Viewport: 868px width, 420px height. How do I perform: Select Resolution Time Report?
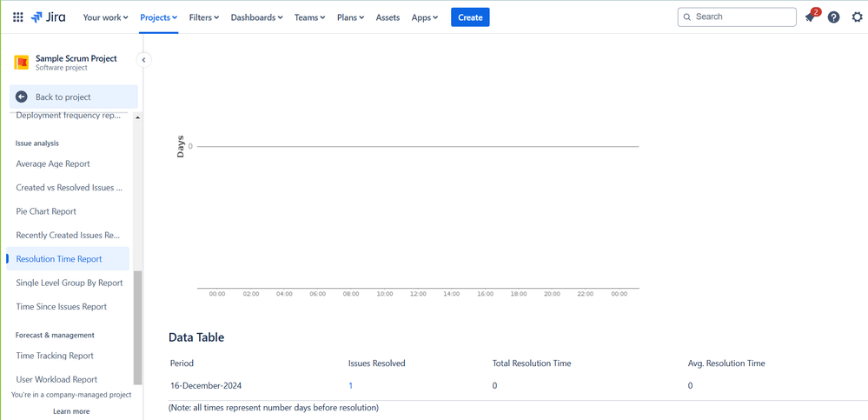click(x=68, y=259)
